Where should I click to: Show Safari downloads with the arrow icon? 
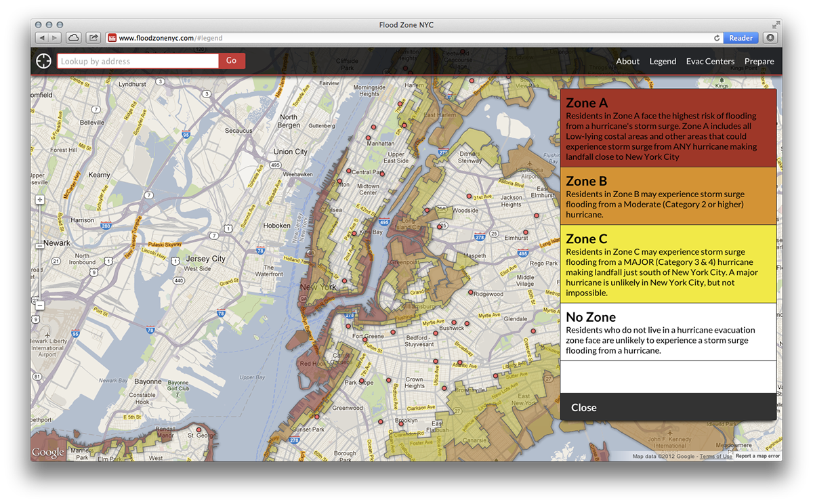pos(770,38)
